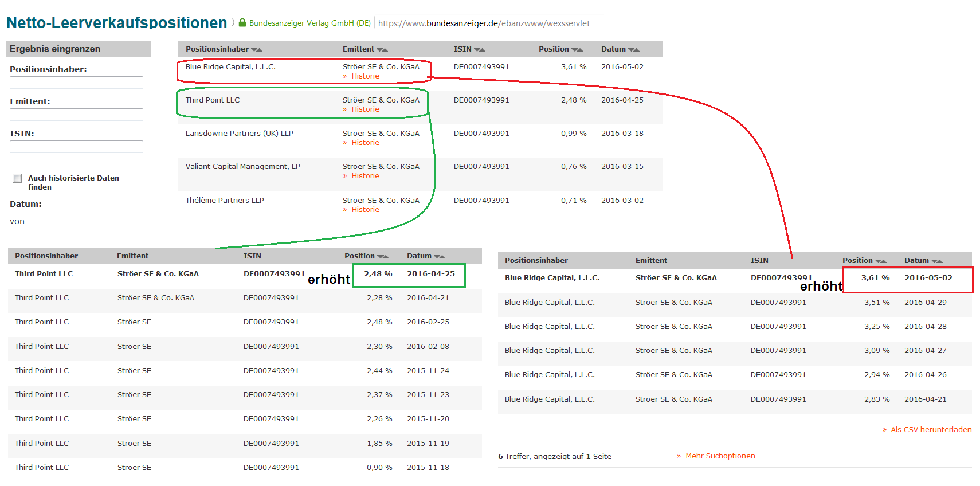The height and width of the screenshot is (486, 980).
Task: Click the '2,94 %' value in Blue Ridge table
Action: coord(877,375)
